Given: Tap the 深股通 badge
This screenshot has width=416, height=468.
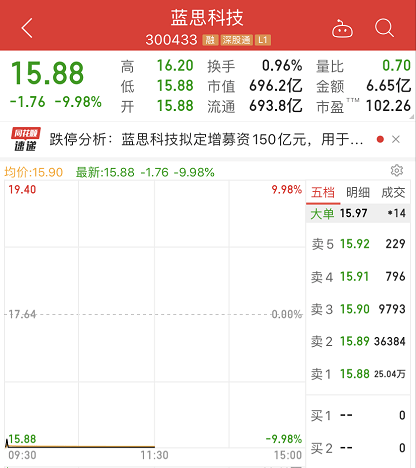Looking at the screenshot, I should tap(236, 40).
